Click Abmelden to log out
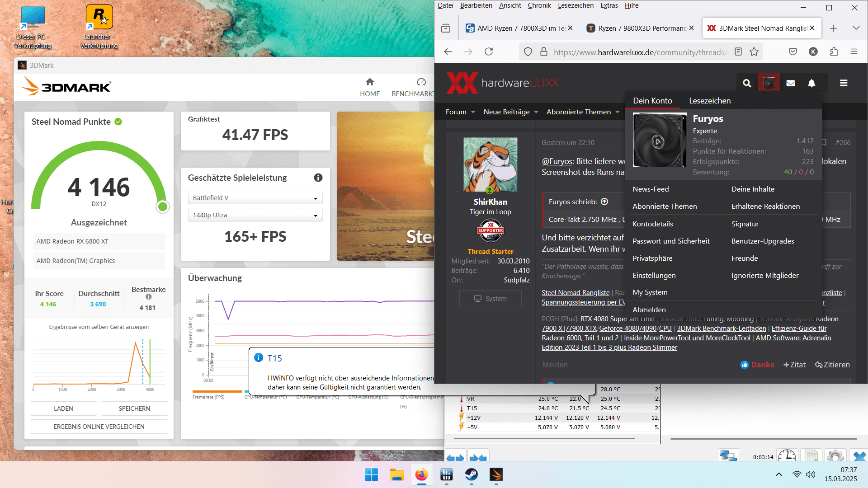868x488 pixels. 649,310
